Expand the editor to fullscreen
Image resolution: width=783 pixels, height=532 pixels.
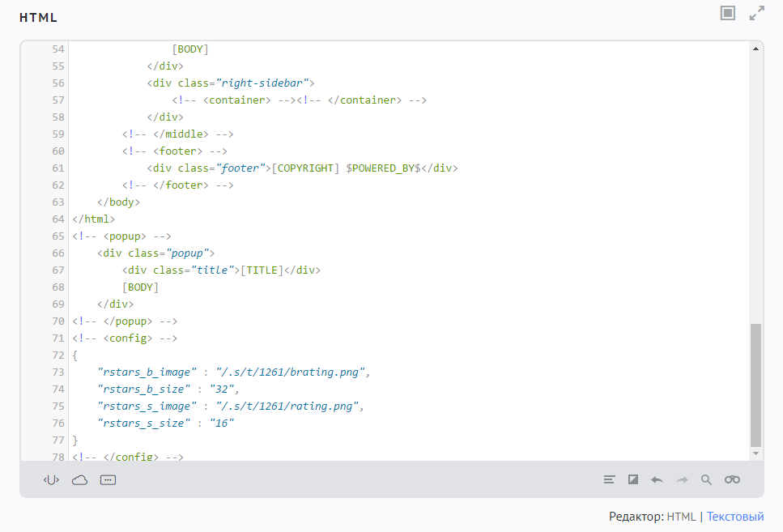[757, 13]
